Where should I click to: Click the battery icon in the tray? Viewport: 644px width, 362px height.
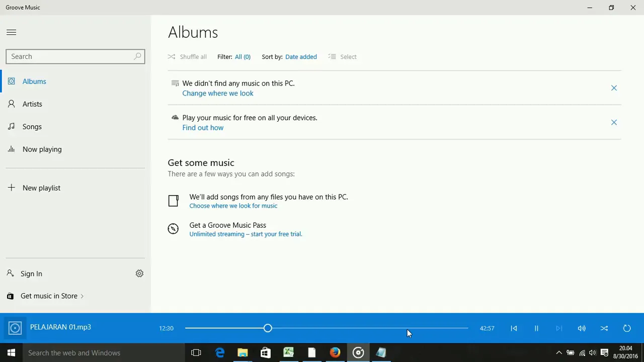(x=571, y=353)
